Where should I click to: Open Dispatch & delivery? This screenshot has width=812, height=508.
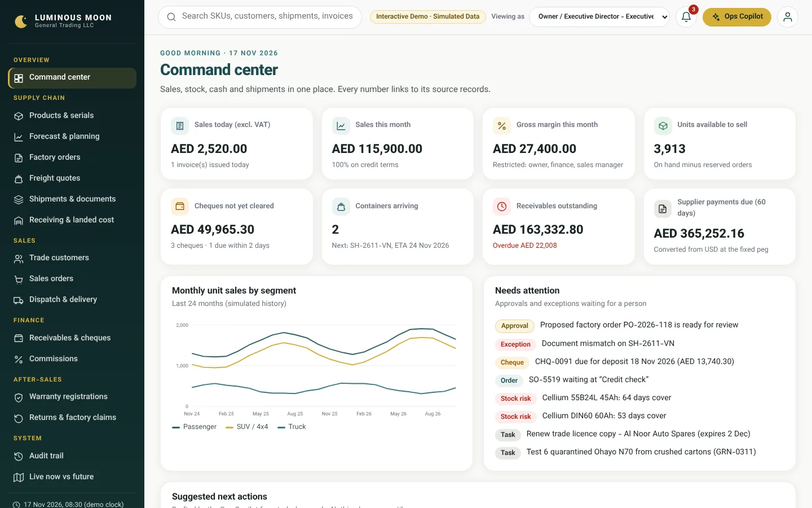(72, 300)
